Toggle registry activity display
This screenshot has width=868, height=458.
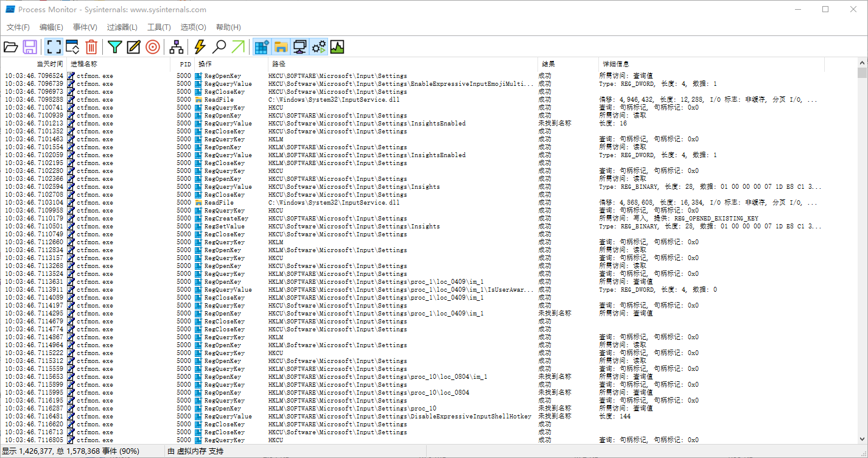pyautogui.click(x=262, y=47)
